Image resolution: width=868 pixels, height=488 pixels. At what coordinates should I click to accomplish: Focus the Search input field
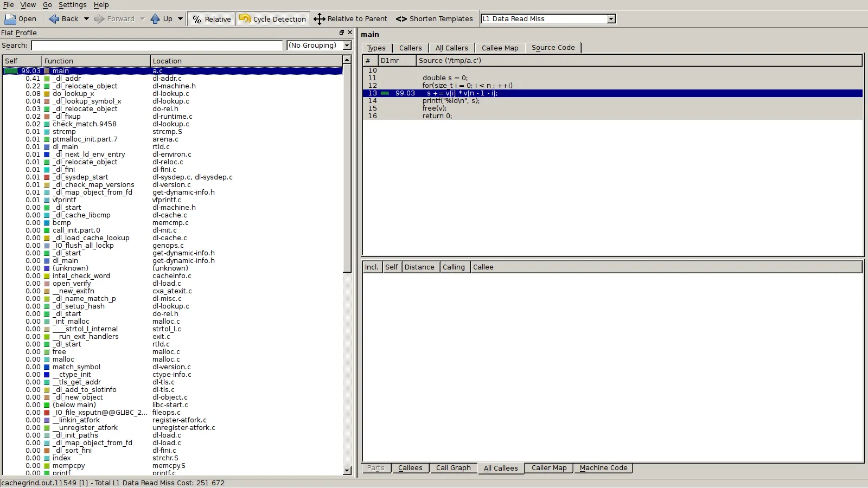(157, 46)
